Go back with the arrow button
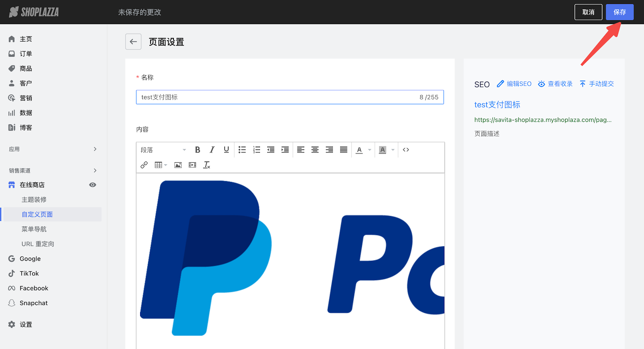The image size is (644, 349). click(133, 41)
